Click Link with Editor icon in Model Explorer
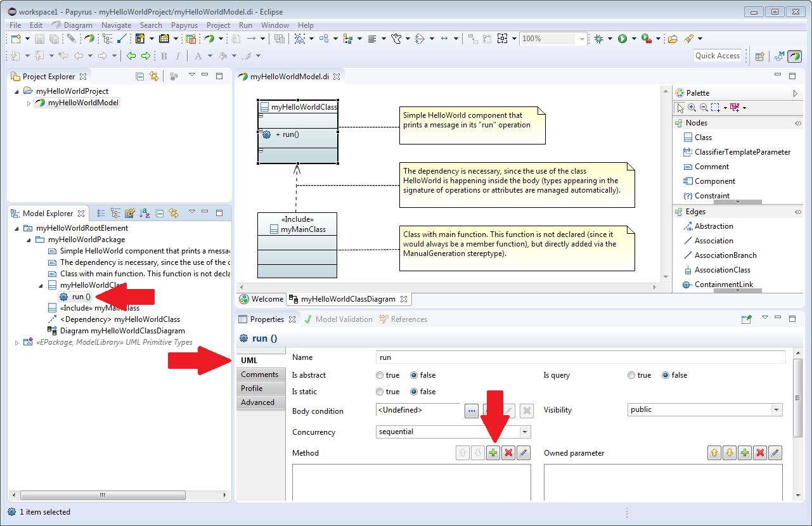This screenshot has width=812, height=526. (173, 214)
